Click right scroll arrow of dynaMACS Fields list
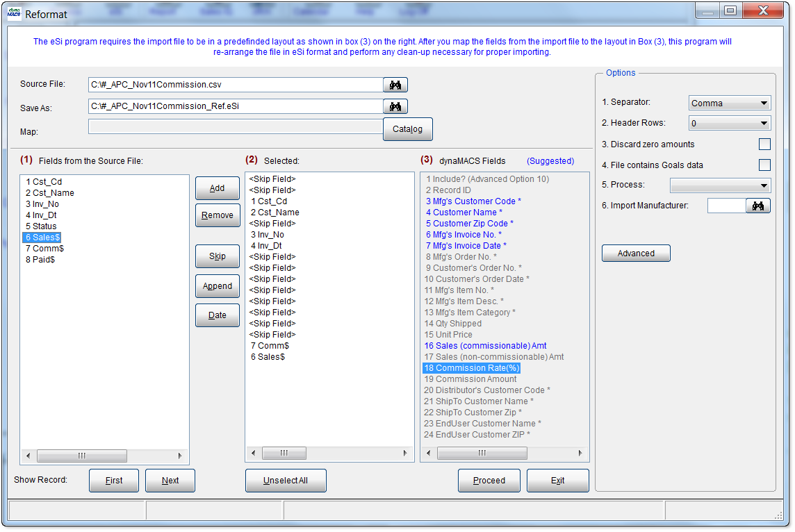The height and width of the screenshot is (532, 795). tap(580, 453)
